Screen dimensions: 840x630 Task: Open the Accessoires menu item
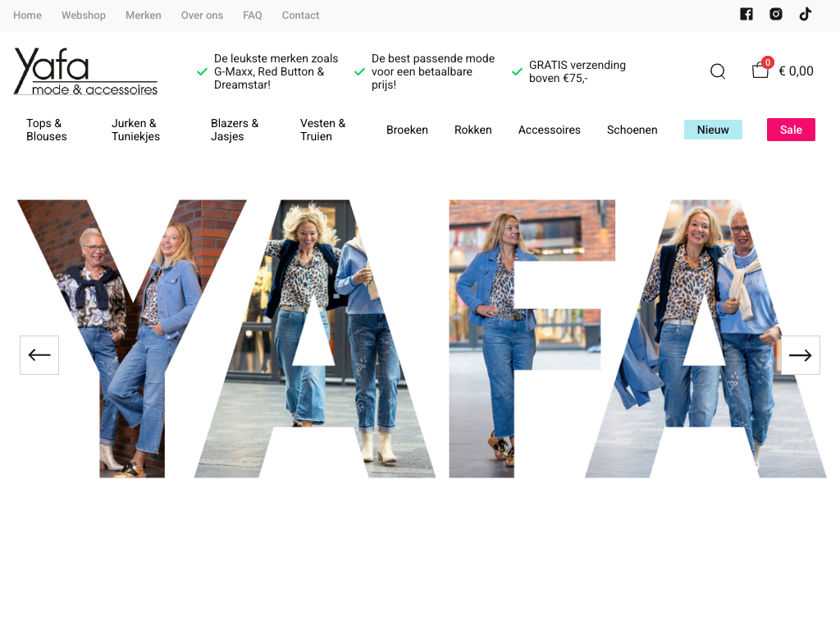[549, 130]
